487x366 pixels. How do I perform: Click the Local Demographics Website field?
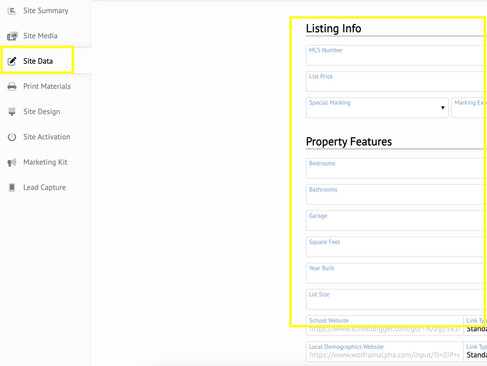point(385,351)
